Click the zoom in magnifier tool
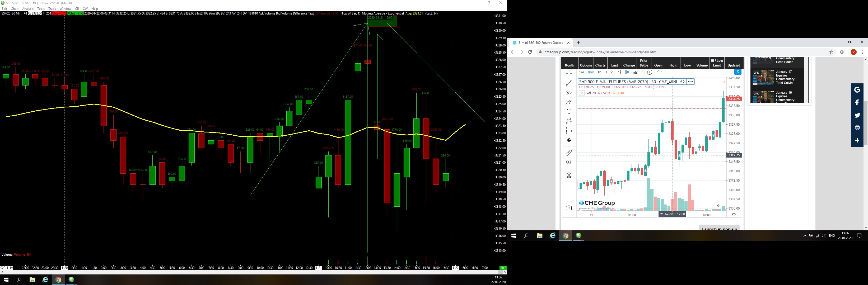Viewport: 868px width, 285px height. pyautogui.click(x=569, y=162)
